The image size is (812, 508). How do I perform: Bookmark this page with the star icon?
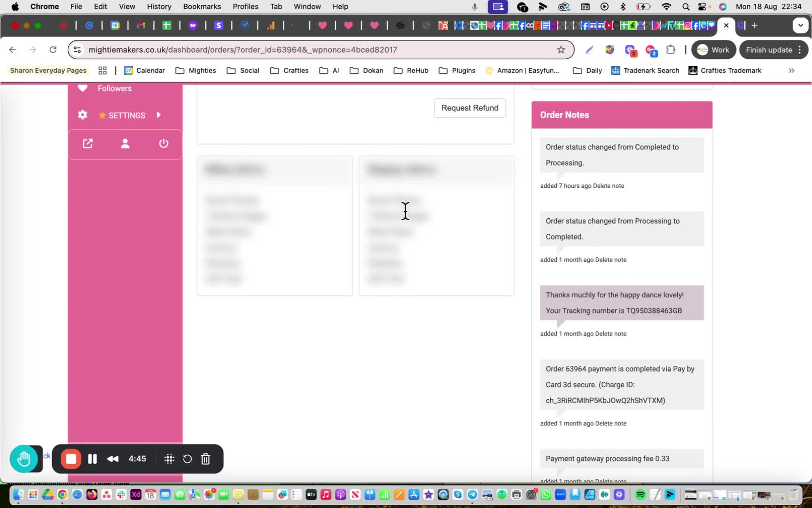tap(561, 50)
